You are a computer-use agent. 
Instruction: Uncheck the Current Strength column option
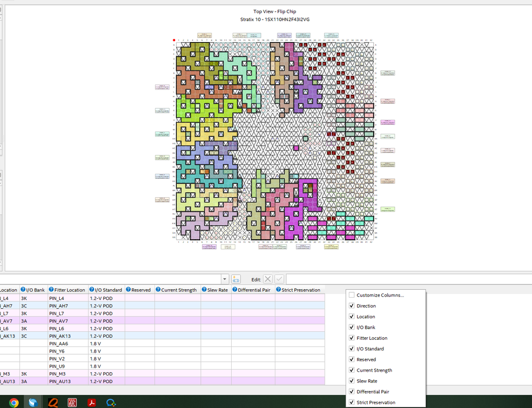[x=351, y=370]
